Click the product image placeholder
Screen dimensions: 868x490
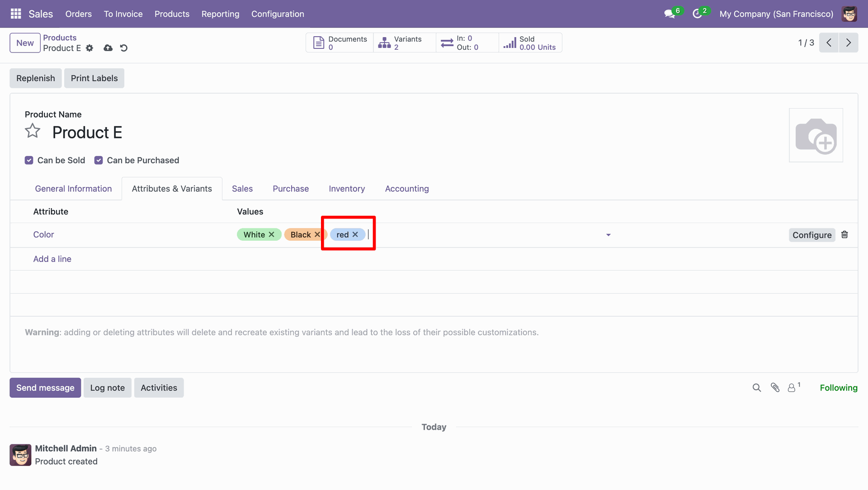click(x=816, y=135)
